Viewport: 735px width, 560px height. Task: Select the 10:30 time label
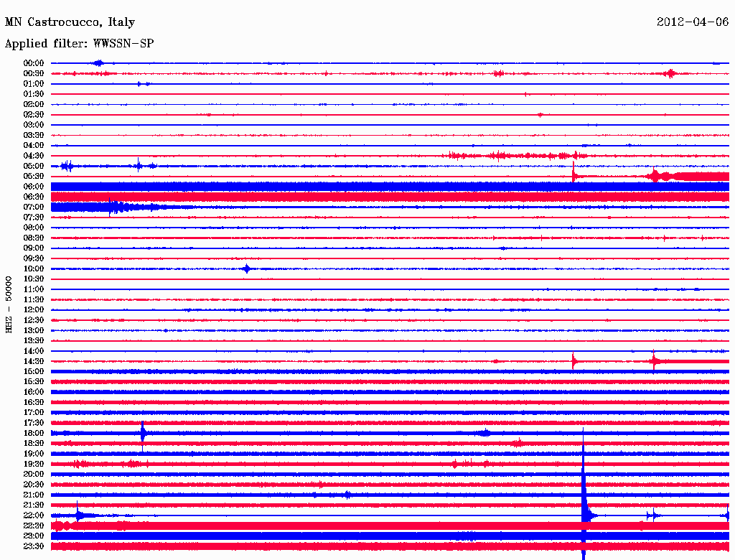pyautogui.click(x=34, y=279)
